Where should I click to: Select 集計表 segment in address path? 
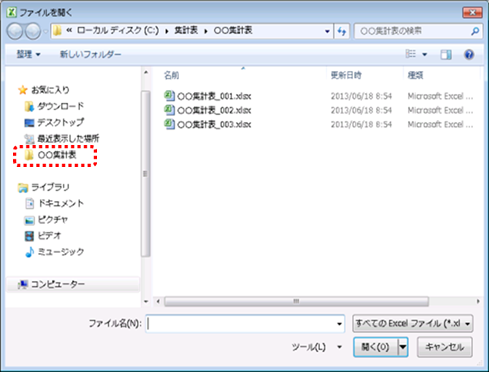click(x=186, y=31)
